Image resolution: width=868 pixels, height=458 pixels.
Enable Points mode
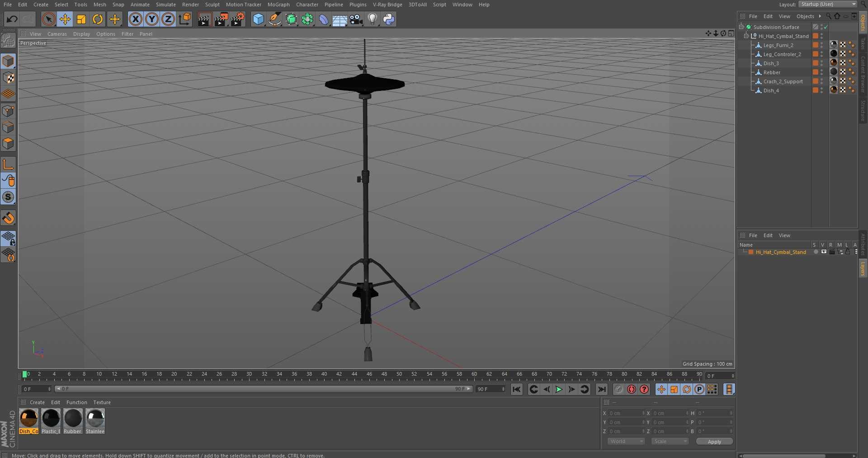click(x=8, y=111)
